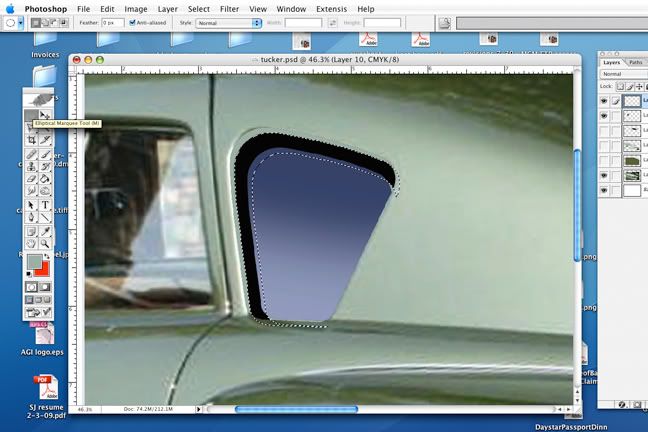This screenshot has height=432, width=648.
Task: Open the Apple menu
Action: (10, 9)
